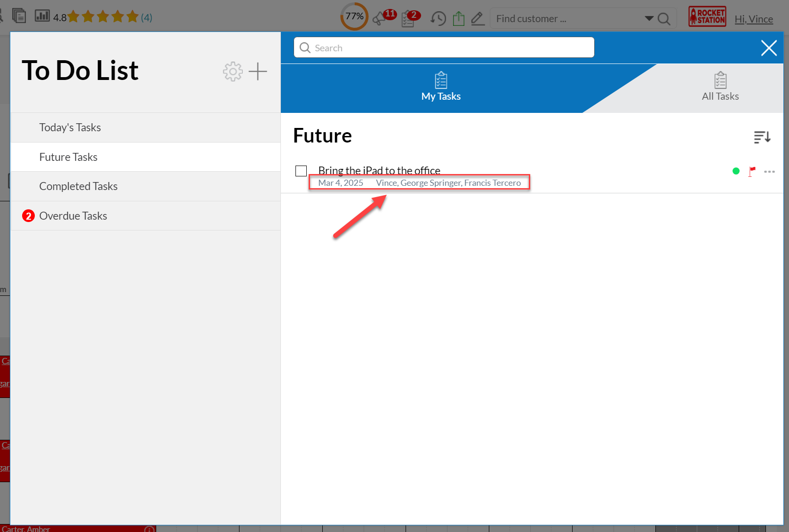Open Today's Tasks list
Viewport: 789px width, 532px height.
(x=70, y=127)
